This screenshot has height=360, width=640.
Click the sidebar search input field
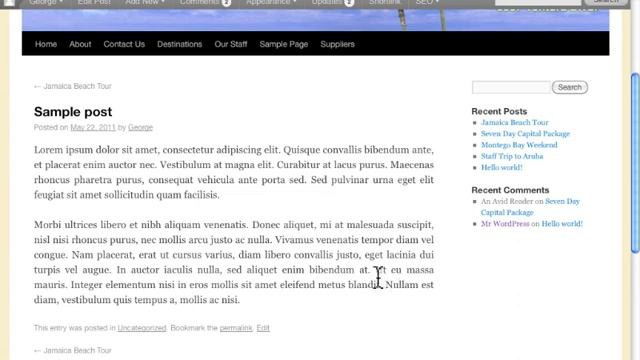(511, 87)
